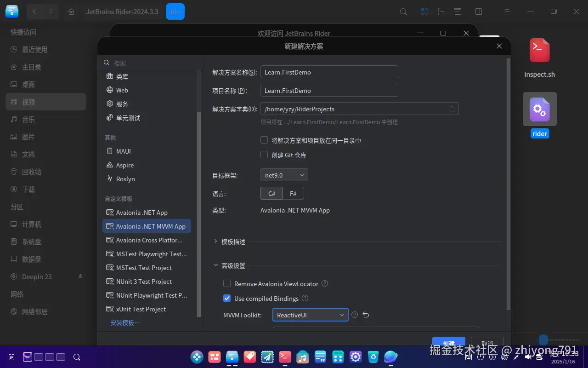
Task: Enable putting solution and project in same directory
Action: click(x=264, y=140)
